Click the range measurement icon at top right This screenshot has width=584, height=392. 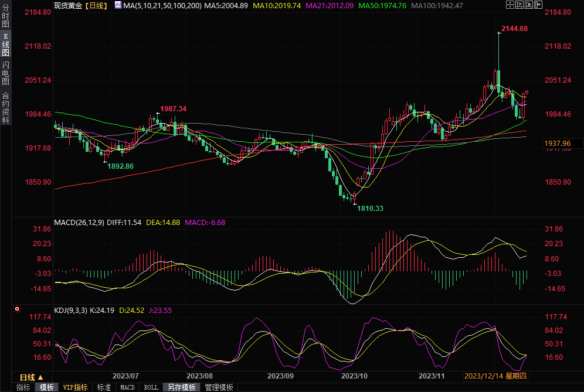[x=520, y=5]
